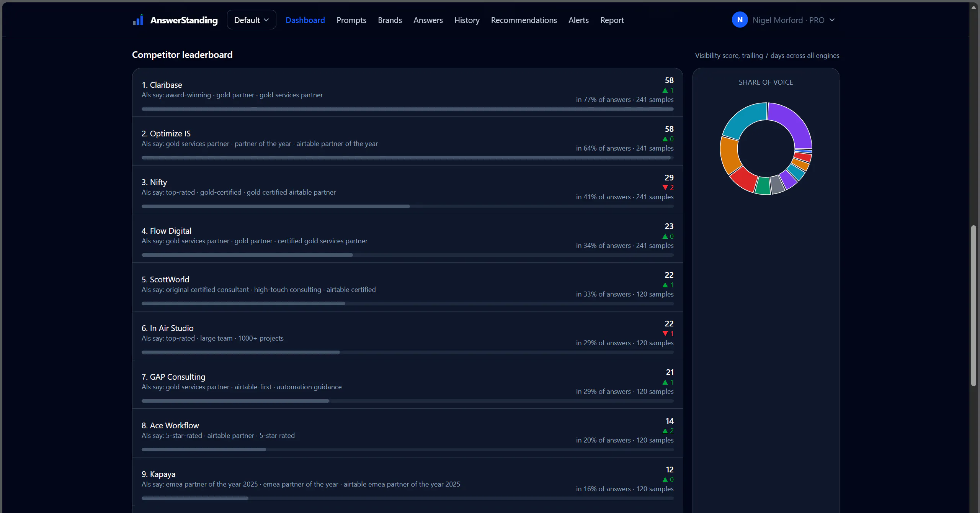This screenshot has height=513, width=980.
Task: Click the red down arrow for Nifty
Action: pos(665,187)
